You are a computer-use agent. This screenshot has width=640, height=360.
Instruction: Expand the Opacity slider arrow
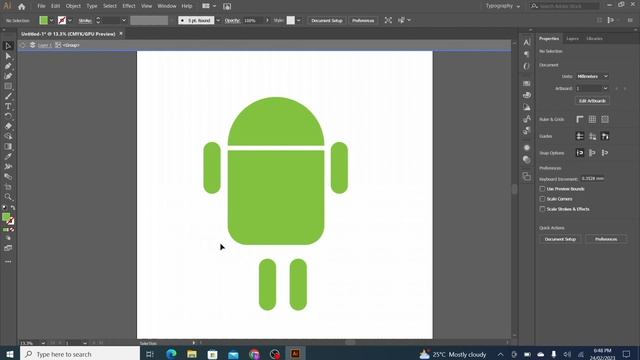pyautogui.click(x=267, y=20)
